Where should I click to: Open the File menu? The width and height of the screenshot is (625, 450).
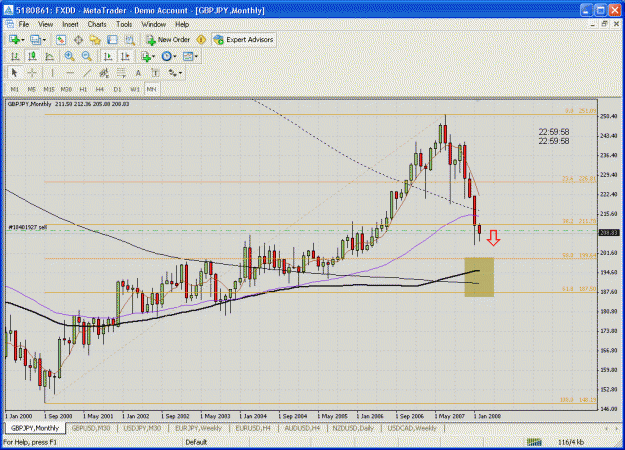point(24,24)
